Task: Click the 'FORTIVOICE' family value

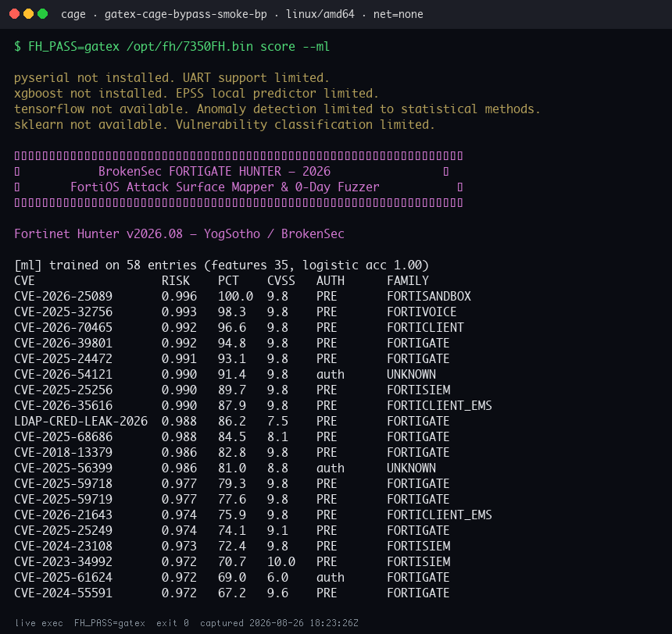Action: [422, 312]
